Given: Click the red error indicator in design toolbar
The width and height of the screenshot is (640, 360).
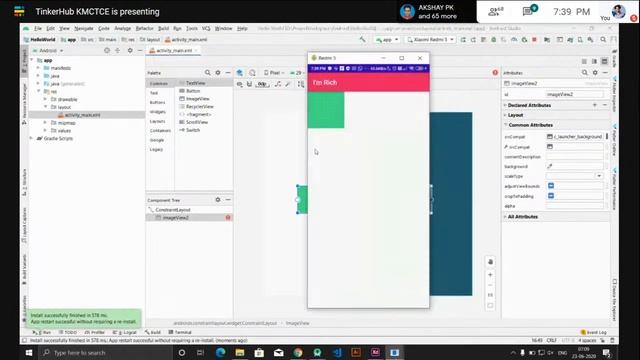Looking at the screenshot, I should point(495,73).
